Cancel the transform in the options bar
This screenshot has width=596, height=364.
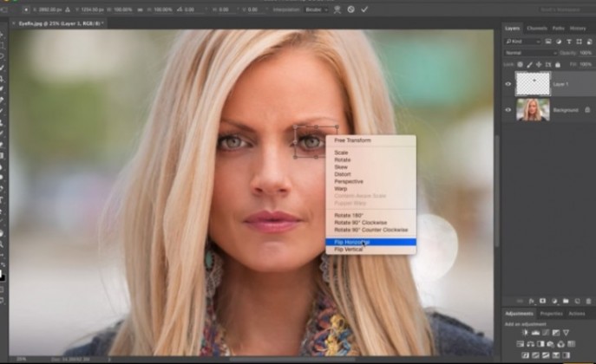351,9
